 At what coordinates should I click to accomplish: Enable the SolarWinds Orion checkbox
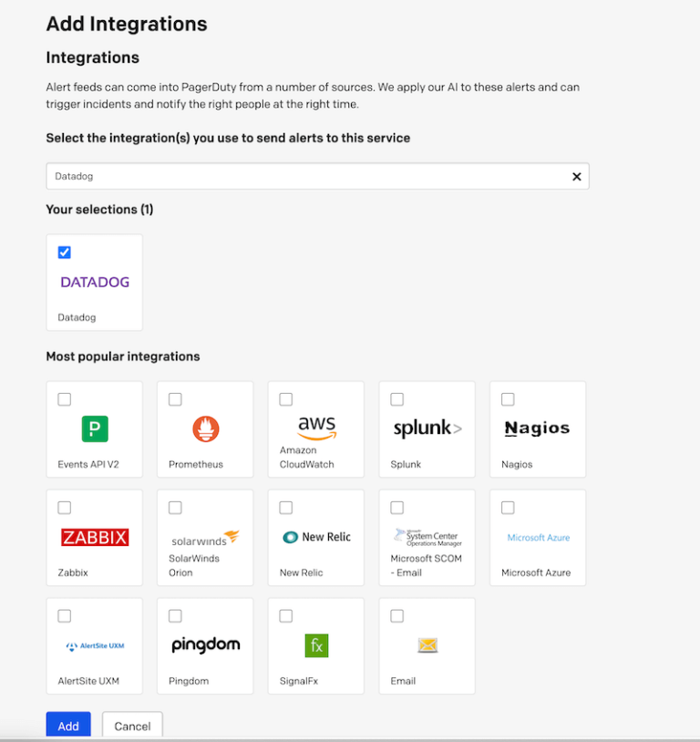point(175,507)
